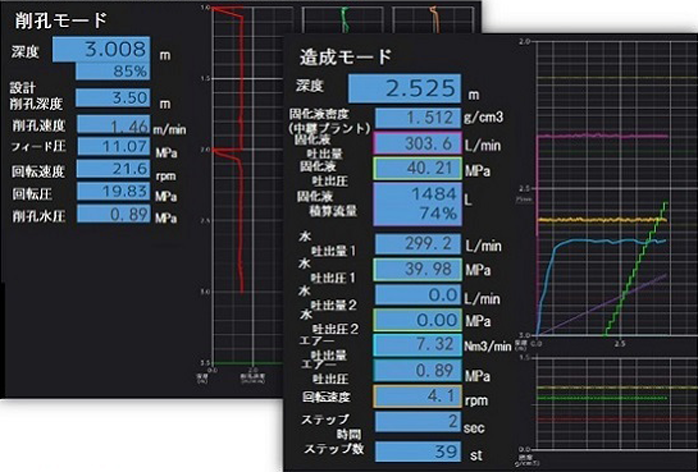Image resolution: width=698 pixels, height=472 pixels.
Task: Click the design drilling depth 3.50 field
Action: click(111, 98)
